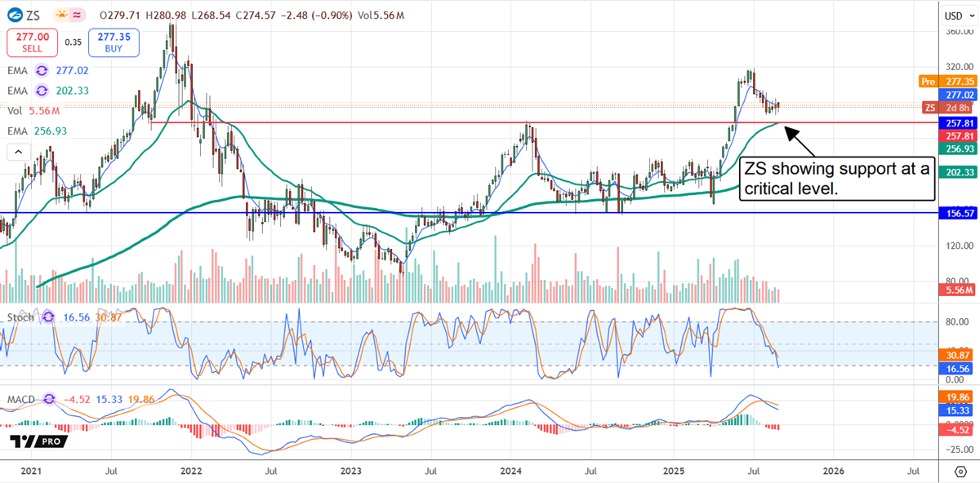Click the refresh icon beside EMA 202.33
Viewport: 980px width, 483px height.
(41, 91)
